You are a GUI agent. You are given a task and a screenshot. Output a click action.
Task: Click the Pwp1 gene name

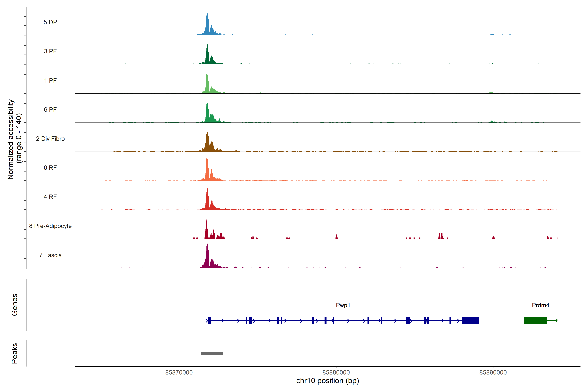coord(343,305)
